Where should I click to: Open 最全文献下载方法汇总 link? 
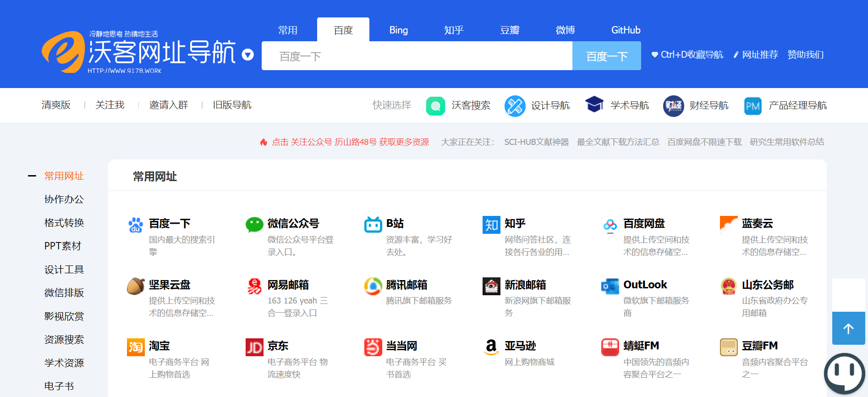click(618, 142)
